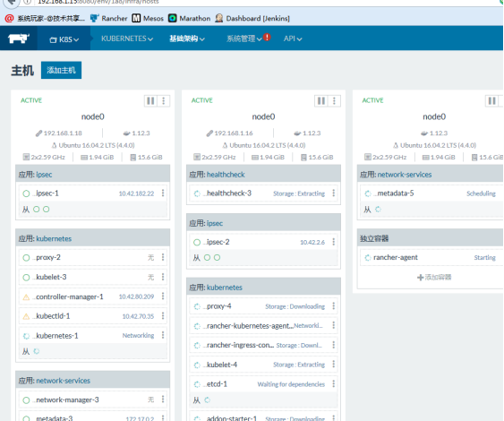Open the 系统管理 menu
Image resolution: width=504 pixels, height=421 pixels.
point(244,39)
